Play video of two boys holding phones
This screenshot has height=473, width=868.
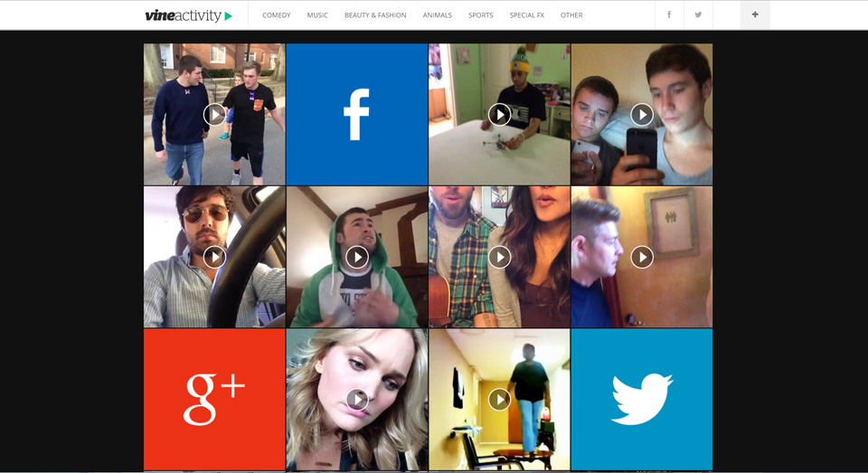coord(642,115)
